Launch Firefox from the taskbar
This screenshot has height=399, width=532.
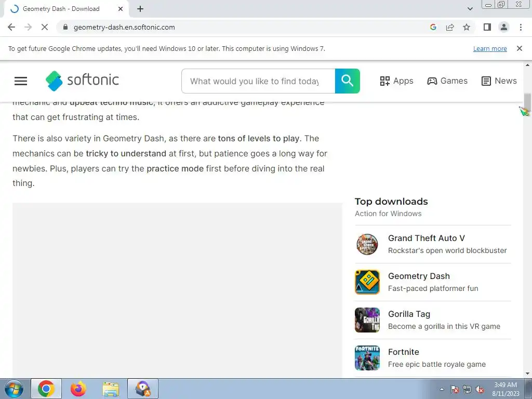(x=78, y=389)
